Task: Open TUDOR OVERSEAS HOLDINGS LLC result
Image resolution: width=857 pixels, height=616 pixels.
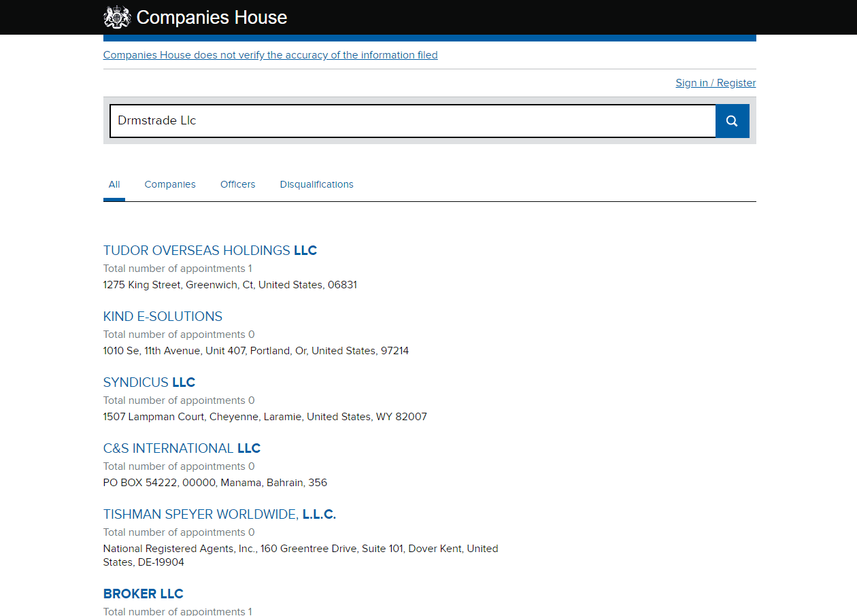Action: tap(209, 250)
